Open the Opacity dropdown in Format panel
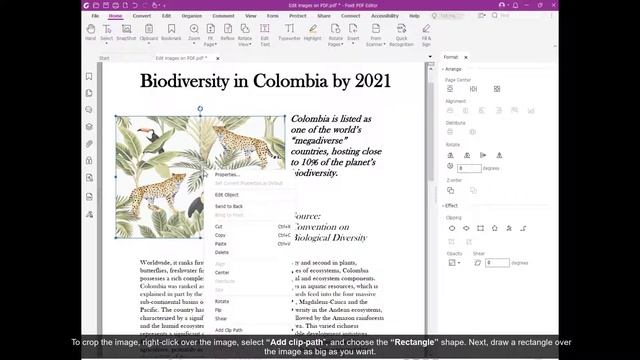Image resolution: width=640 pixels, height=360 pixels. [x=459, y=263]
